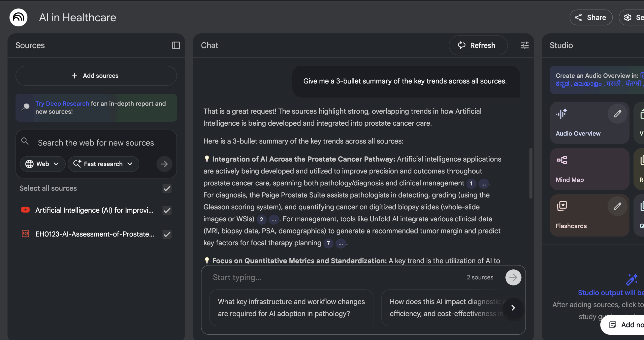644x340 pixels.
Task: Switch focus to the Chat panel
Action: (209, 45)
